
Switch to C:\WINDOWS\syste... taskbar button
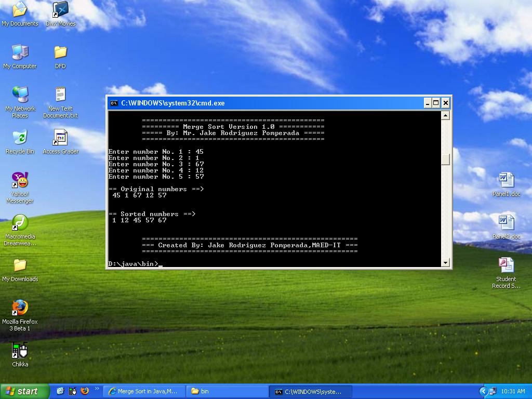click(x=311, y=392)
